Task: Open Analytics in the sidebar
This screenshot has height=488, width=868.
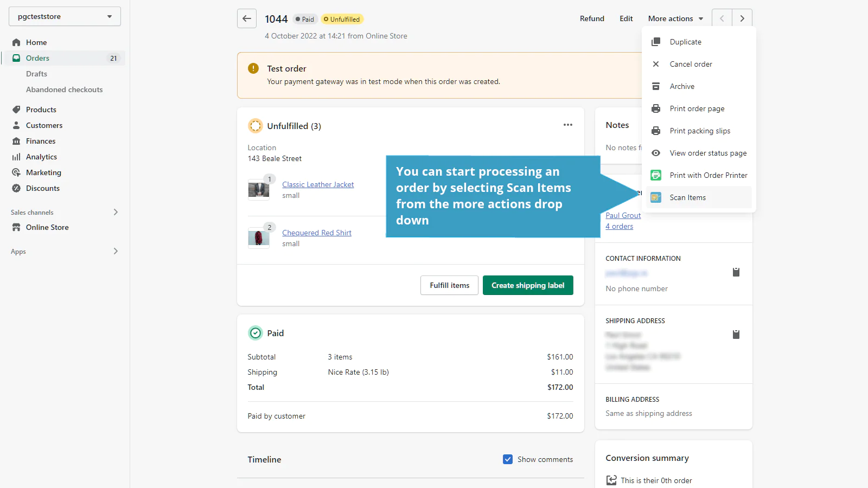Action: 41,157
